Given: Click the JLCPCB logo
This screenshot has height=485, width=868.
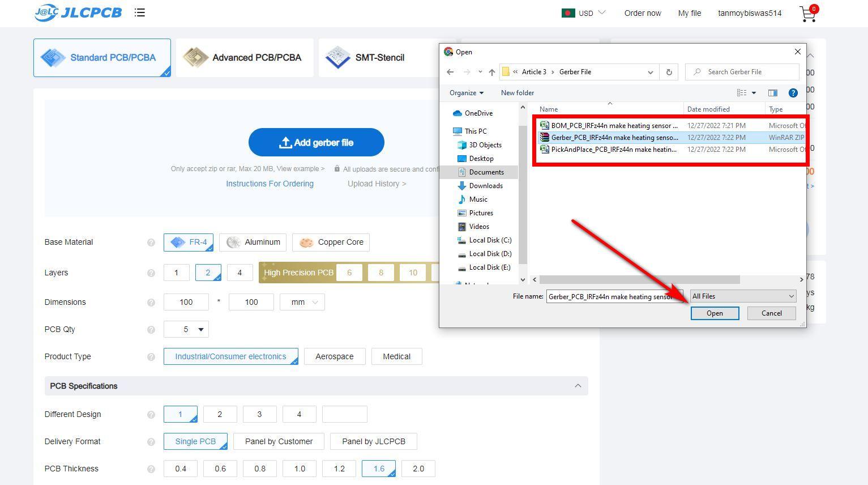Looking at the screenshot, I should 78,12.
